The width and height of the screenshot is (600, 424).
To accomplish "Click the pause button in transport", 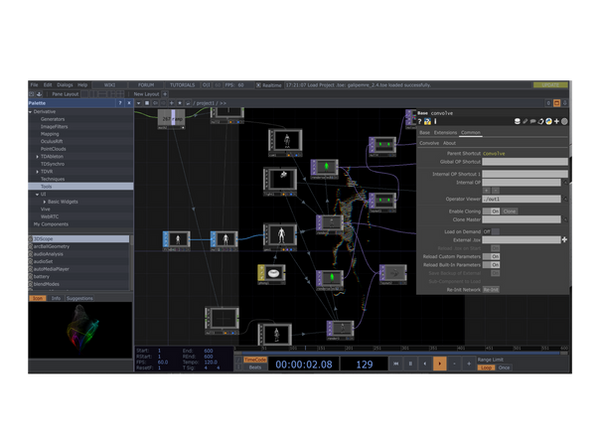I will pos(410,364).
